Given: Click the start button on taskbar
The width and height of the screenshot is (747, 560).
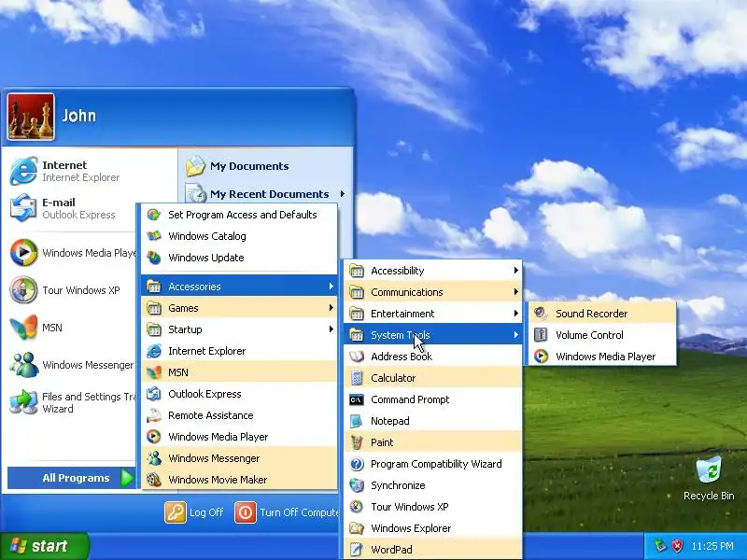Looking at the screenshot, I should coord(45,546).
